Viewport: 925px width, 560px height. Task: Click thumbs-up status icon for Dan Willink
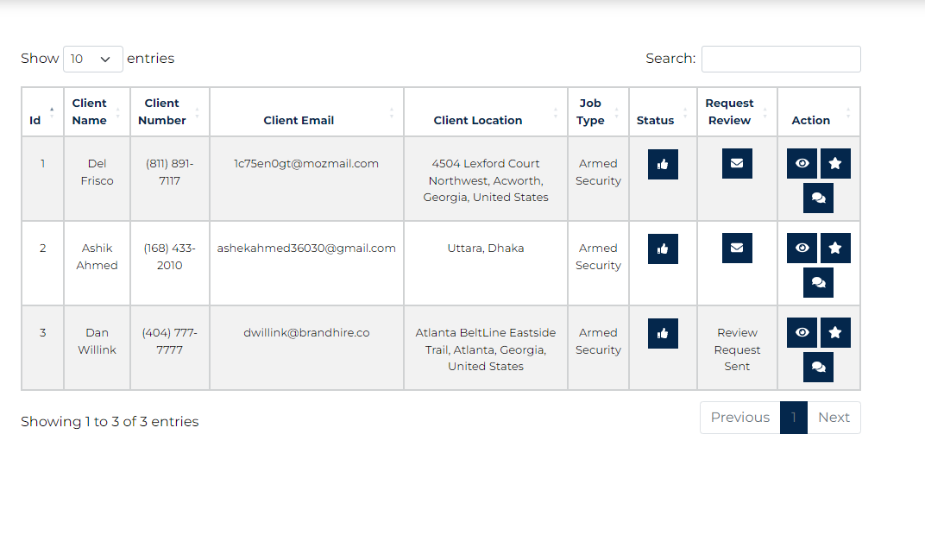pyautogui.click(x=663, y=333)
